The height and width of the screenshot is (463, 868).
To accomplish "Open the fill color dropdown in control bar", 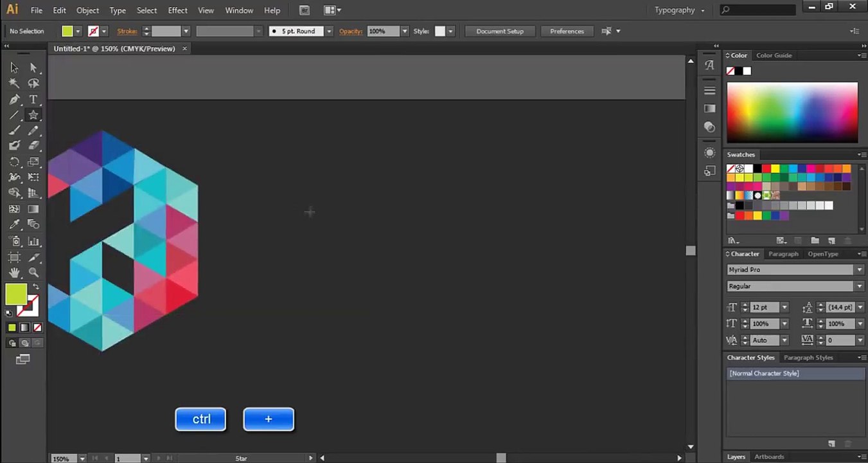I will coord(78,31).
